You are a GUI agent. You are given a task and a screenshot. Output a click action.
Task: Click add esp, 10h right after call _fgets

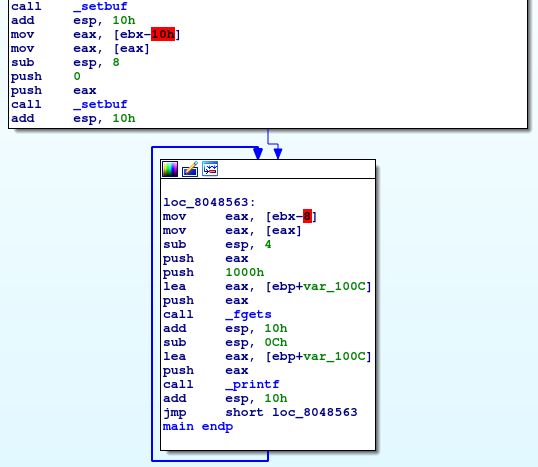(x=225, y=329)
